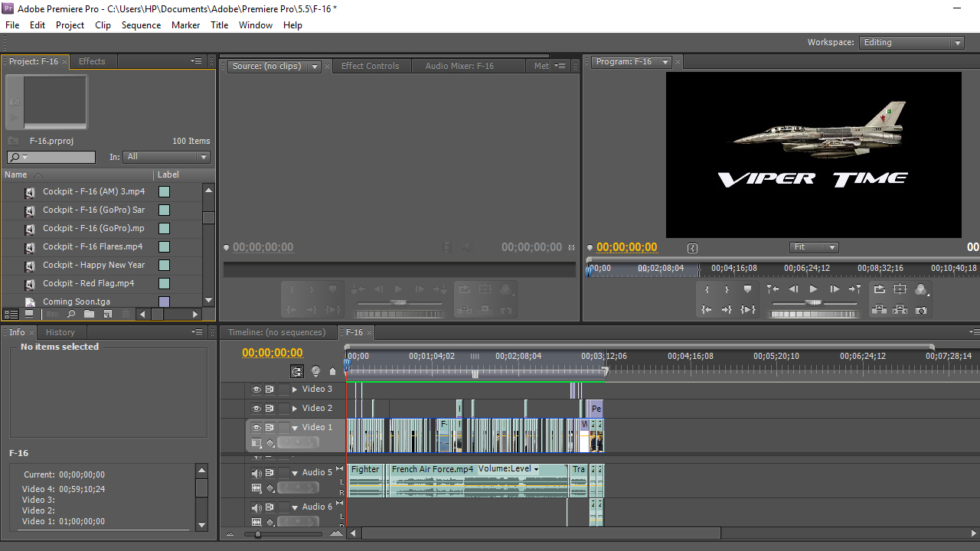This screenshot has height=551, width=980.
Task: Open the Sequence menu
Action: [x=141, y=25]
